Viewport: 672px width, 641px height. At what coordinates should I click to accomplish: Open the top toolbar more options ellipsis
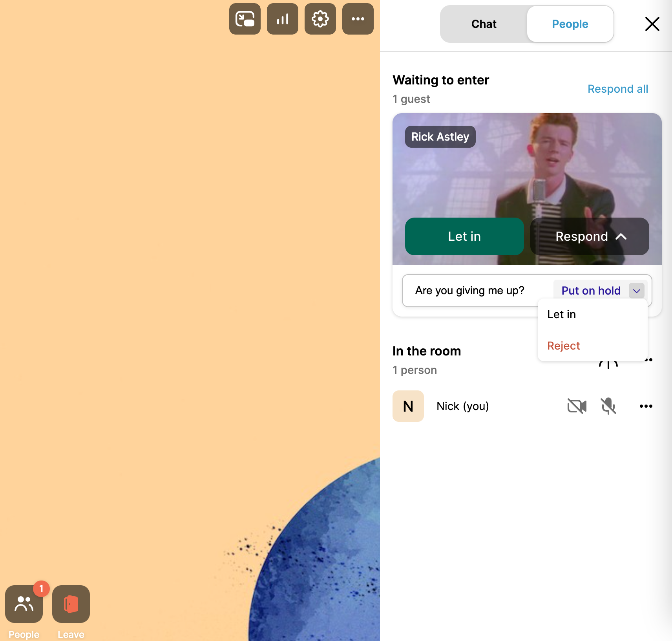click(358, 19)
